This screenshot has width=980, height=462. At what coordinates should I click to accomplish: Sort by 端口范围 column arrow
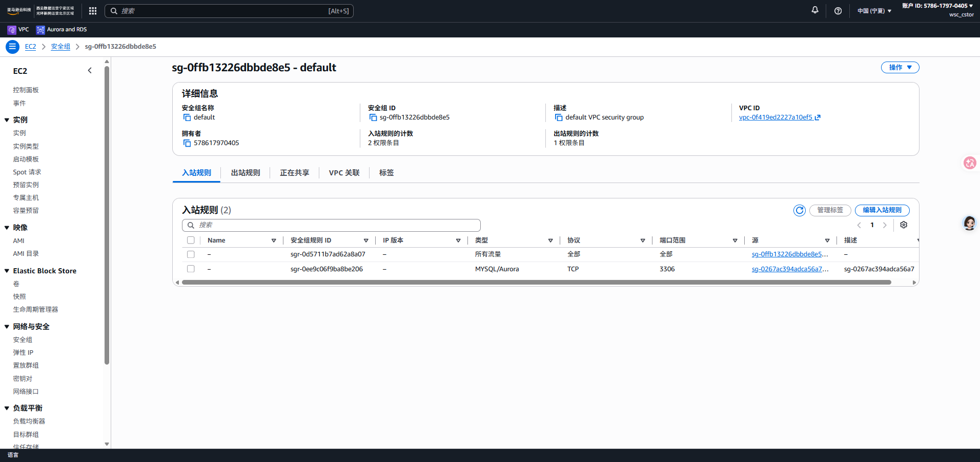[735, 240]
